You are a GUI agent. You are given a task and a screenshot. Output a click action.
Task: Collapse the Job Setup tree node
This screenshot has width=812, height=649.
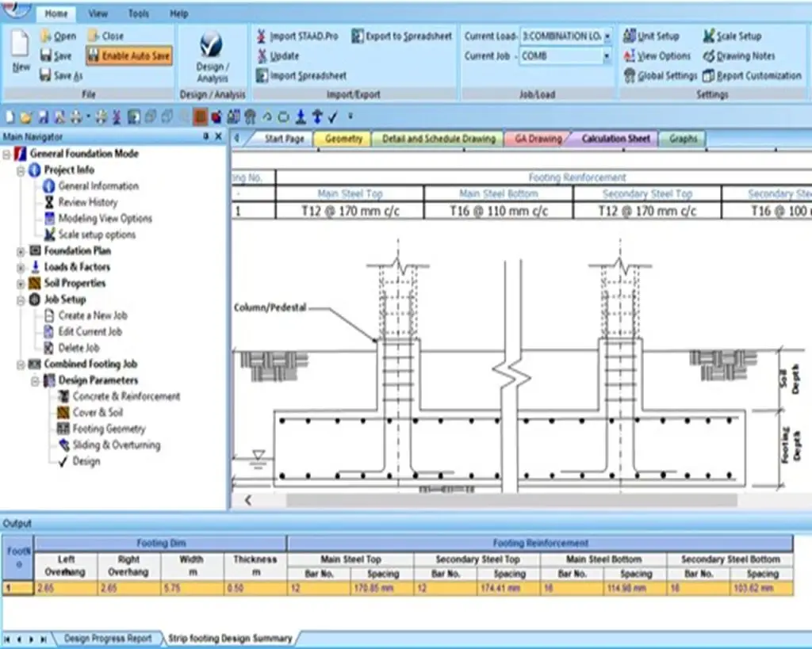click(x=21, y=300)
